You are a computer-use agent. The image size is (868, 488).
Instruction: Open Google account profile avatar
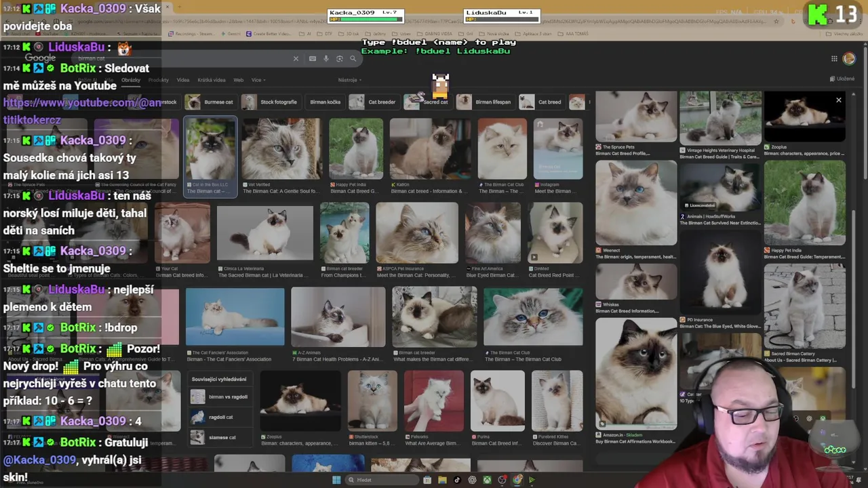point(849,59)
